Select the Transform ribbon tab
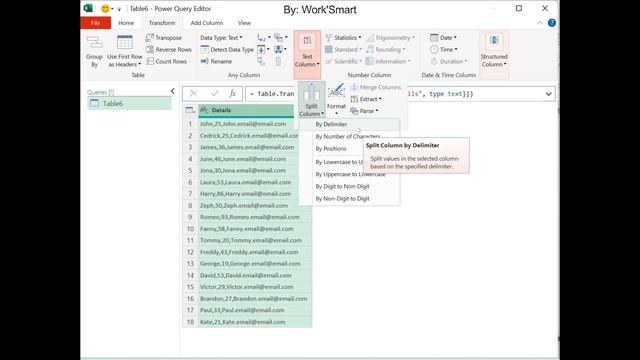 [x=162, y=23]
